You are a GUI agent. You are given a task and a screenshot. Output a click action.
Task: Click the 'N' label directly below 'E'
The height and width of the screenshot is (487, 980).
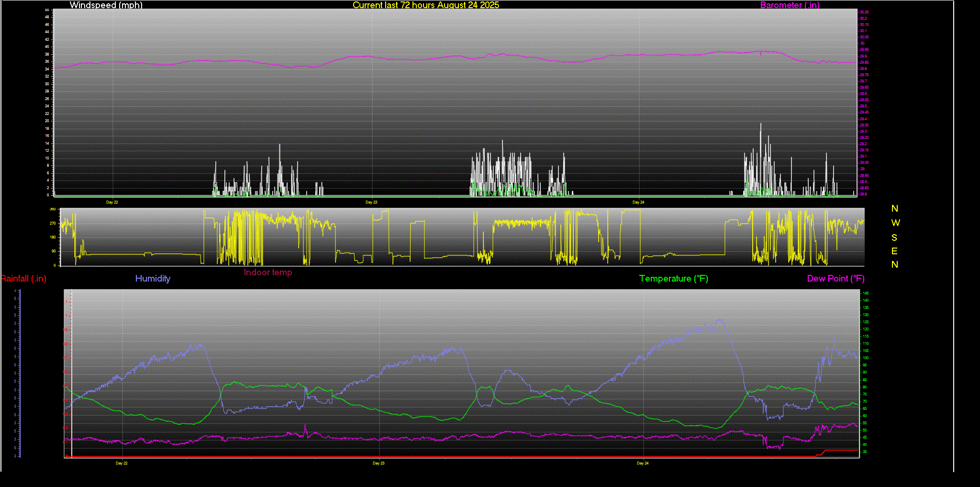tap(894, 264)
